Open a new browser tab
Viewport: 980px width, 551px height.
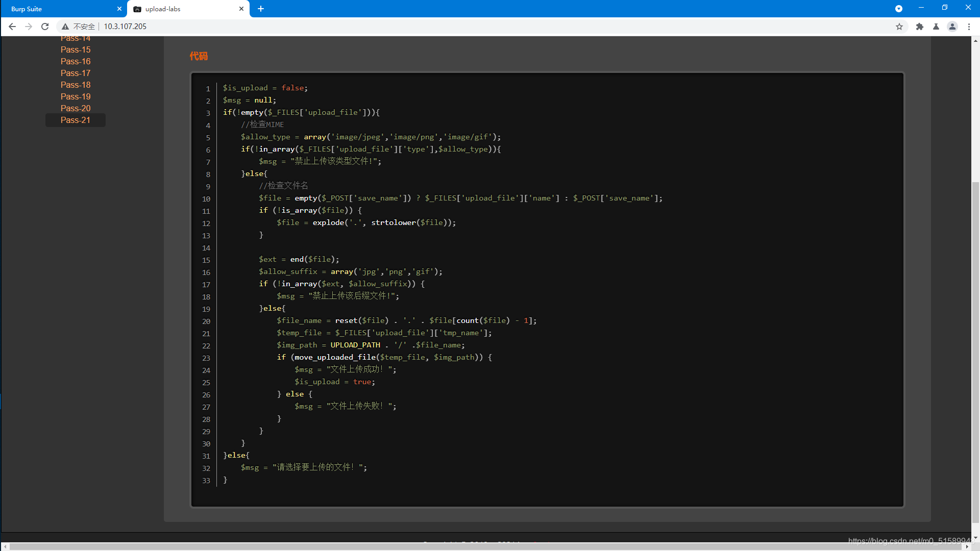pyautogui.click(x=261, y=9)
